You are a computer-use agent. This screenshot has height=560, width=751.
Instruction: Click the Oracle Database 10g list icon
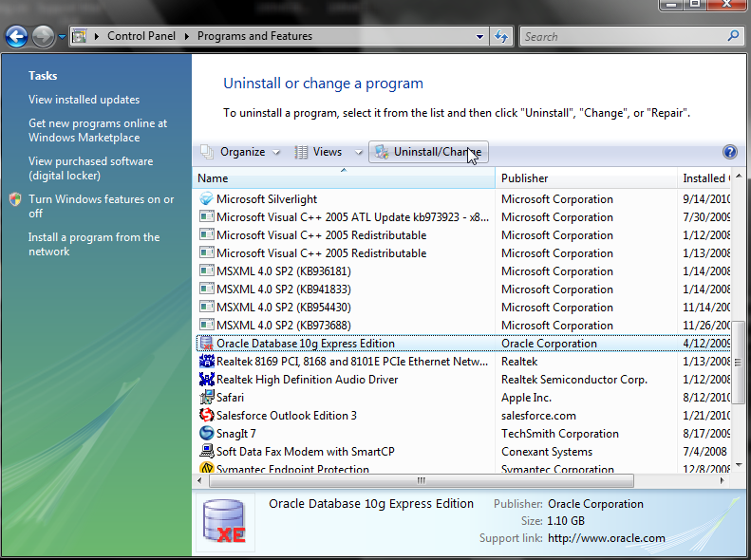coord(206,344)
